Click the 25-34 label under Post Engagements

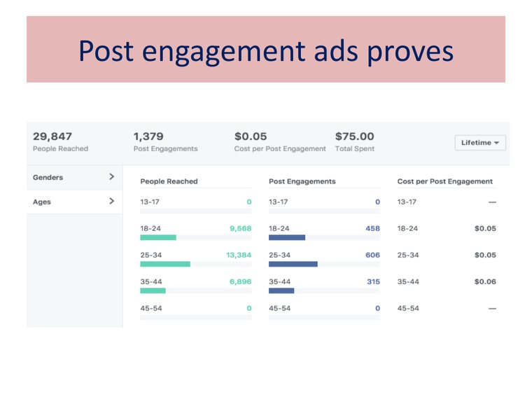tap(279, 255)
